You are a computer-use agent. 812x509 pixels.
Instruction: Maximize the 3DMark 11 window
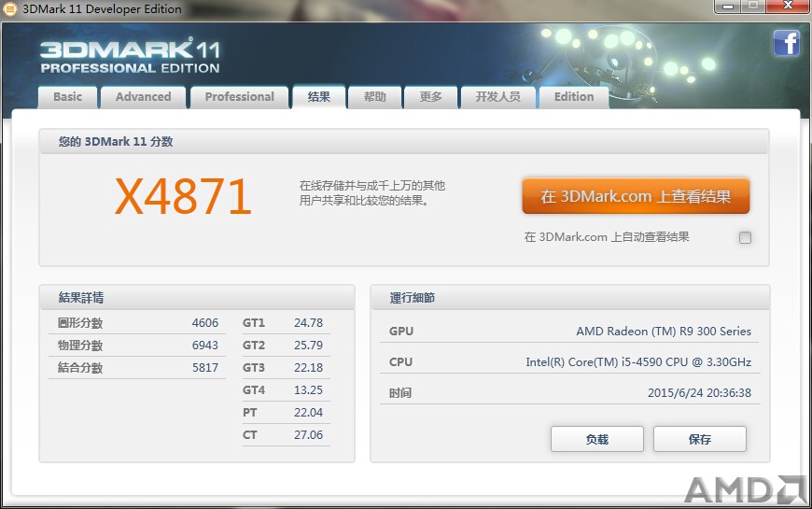(753, 7)
